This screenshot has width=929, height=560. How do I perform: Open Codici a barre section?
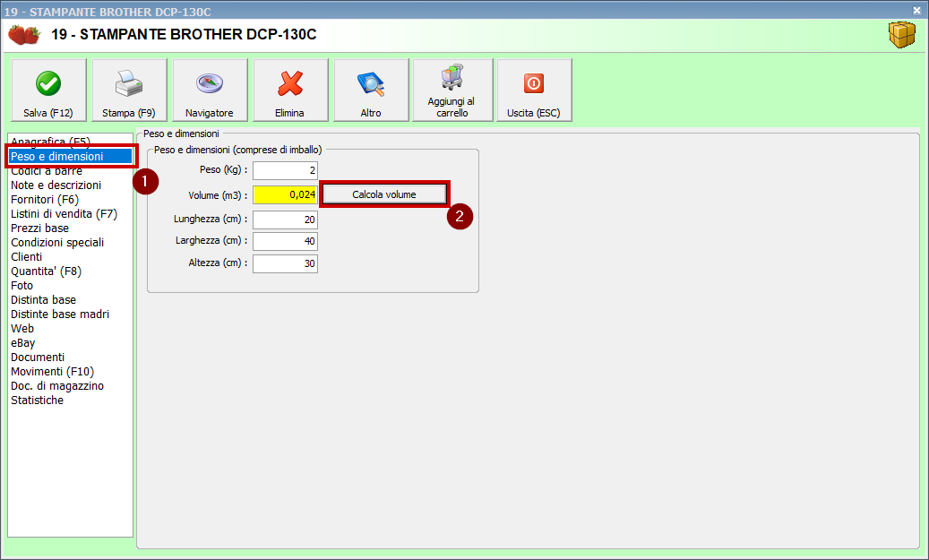coord(47,170)
